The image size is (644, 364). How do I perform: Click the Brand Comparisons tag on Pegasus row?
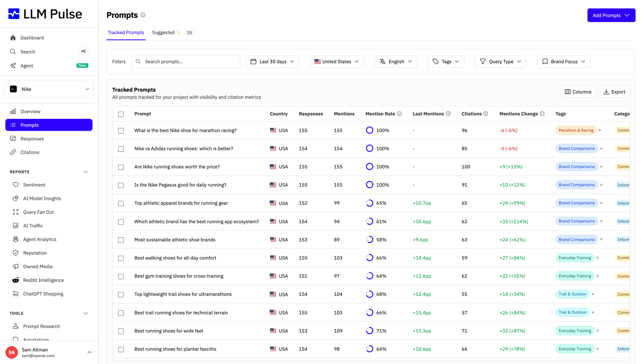point(577,185)
